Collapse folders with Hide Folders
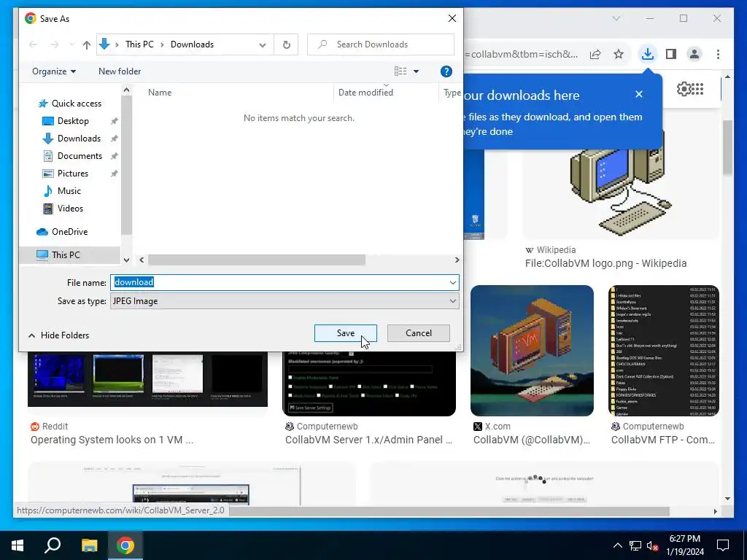Viewport: 747px width, 560px height. coord(58,335)
